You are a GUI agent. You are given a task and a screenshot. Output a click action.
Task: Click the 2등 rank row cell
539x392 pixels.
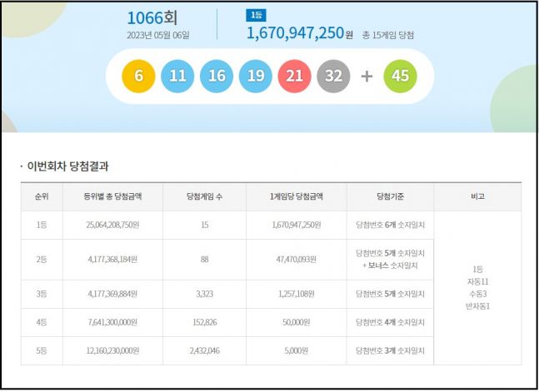[42, 260]
